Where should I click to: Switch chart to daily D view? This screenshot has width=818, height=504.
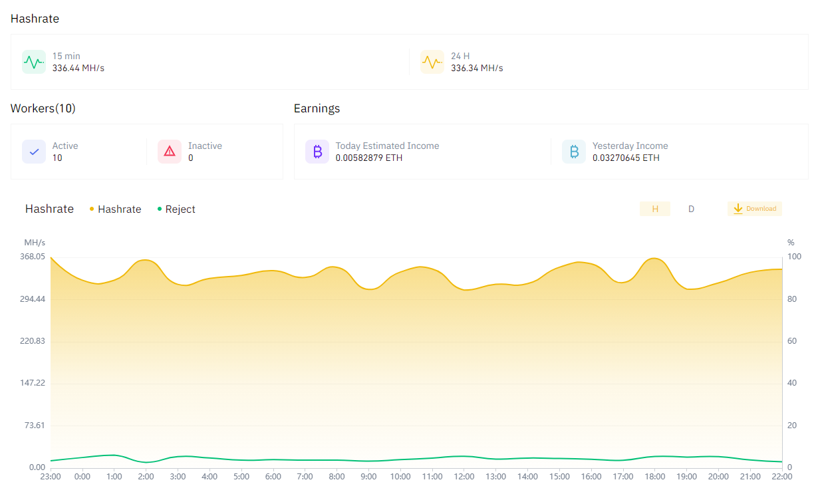[691, 209]
